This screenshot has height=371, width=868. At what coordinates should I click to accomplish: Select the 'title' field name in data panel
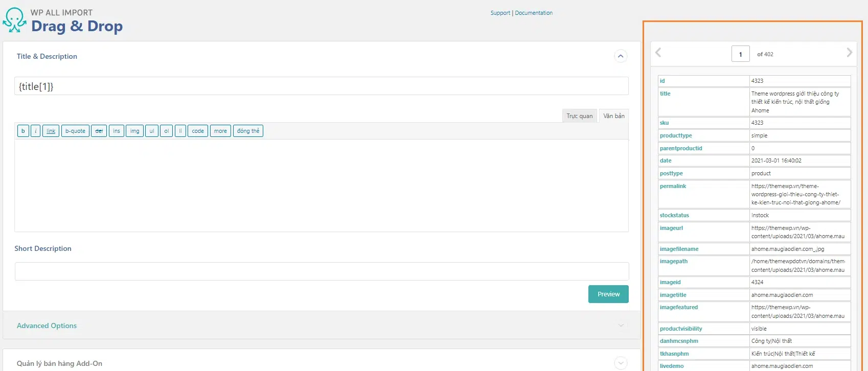pos(665,94)
